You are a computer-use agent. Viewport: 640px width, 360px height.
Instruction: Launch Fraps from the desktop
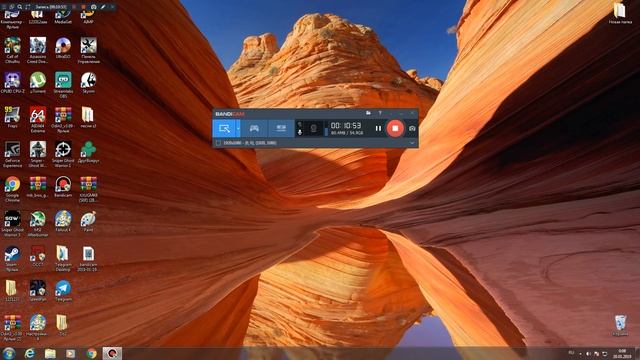click(12, 117)
